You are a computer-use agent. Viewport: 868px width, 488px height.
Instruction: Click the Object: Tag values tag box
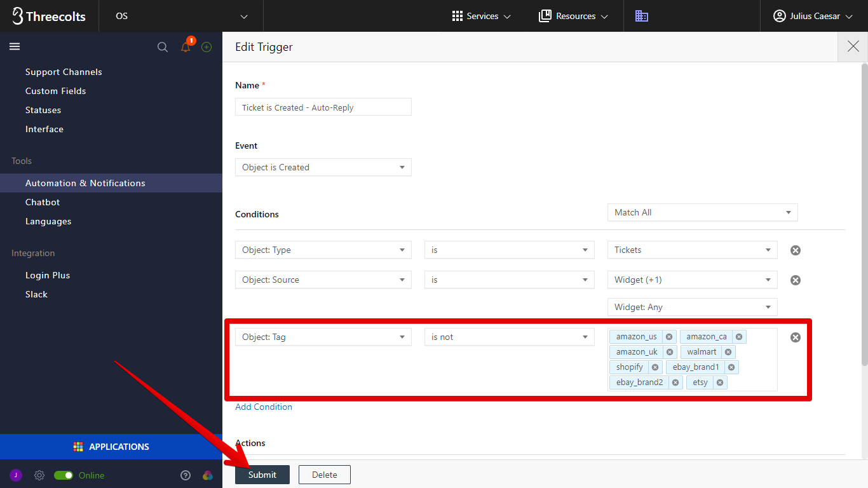693,360
